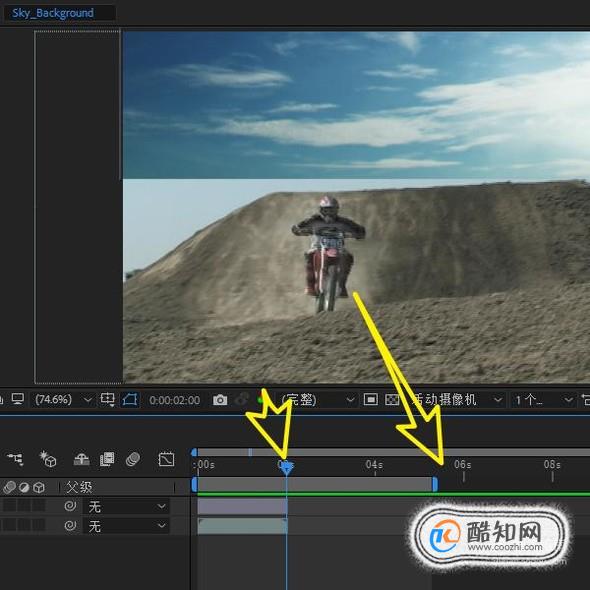590x590 pixels.
Task: Toggle the transparency grid icon
Action: coord(392,400)
